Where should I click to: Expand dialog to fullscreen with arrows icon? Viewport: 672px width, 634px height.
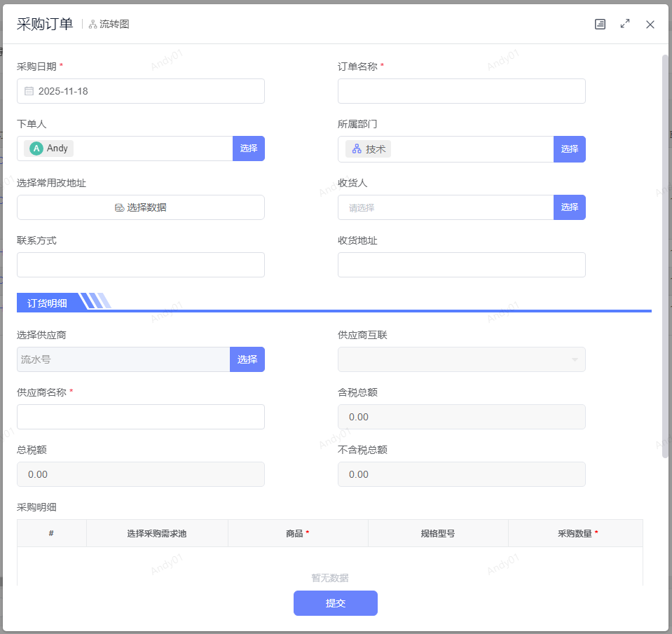(x=625, y=24)
